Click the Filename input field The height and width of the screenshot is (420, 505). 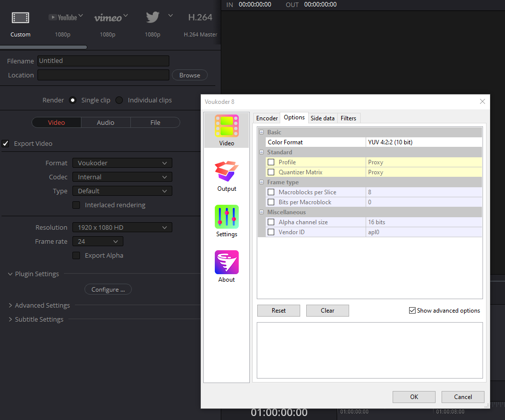click(x=103, y=61)
